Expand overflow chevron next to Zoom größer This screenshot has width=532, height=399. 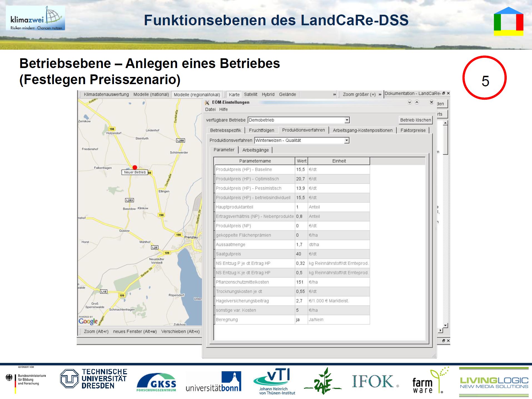380,94
